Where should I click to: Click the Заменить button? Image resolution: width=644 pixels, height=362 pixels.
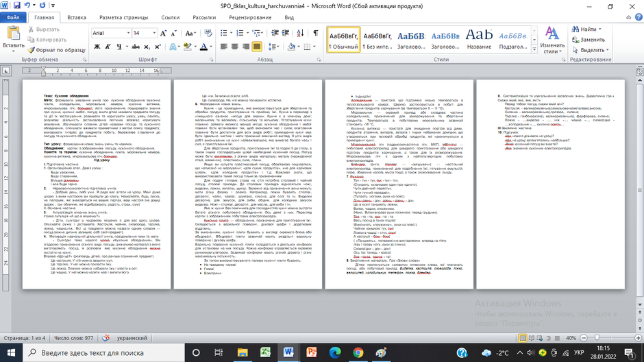click(x=589, y=40)
